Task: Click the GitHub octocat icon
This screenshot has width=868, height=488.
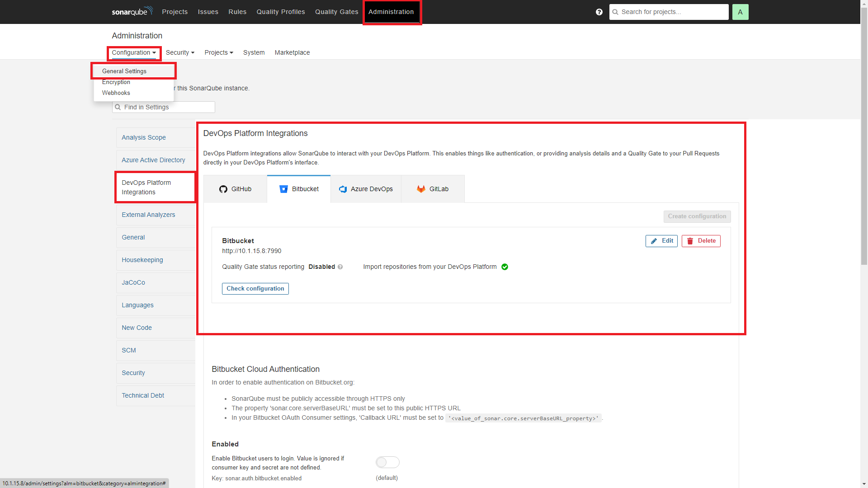Action: tap(223, 189)
